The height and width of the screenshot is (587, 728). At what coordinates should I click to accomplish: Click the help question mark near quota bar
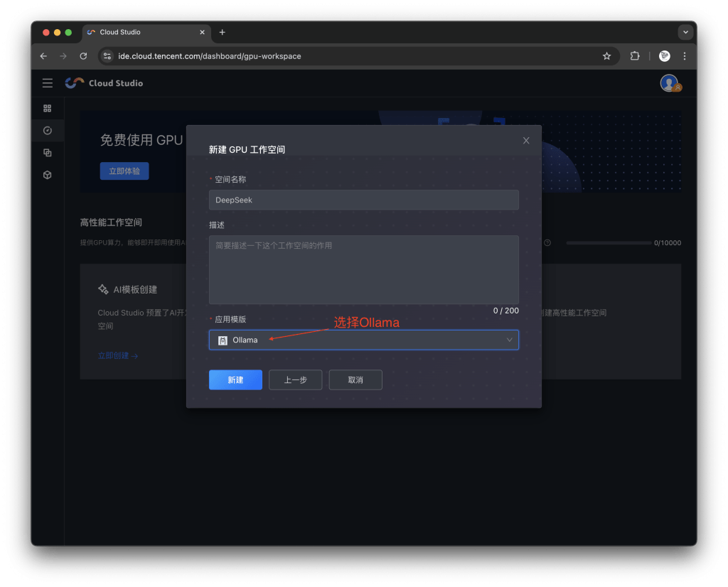click(x=547, y=243)
